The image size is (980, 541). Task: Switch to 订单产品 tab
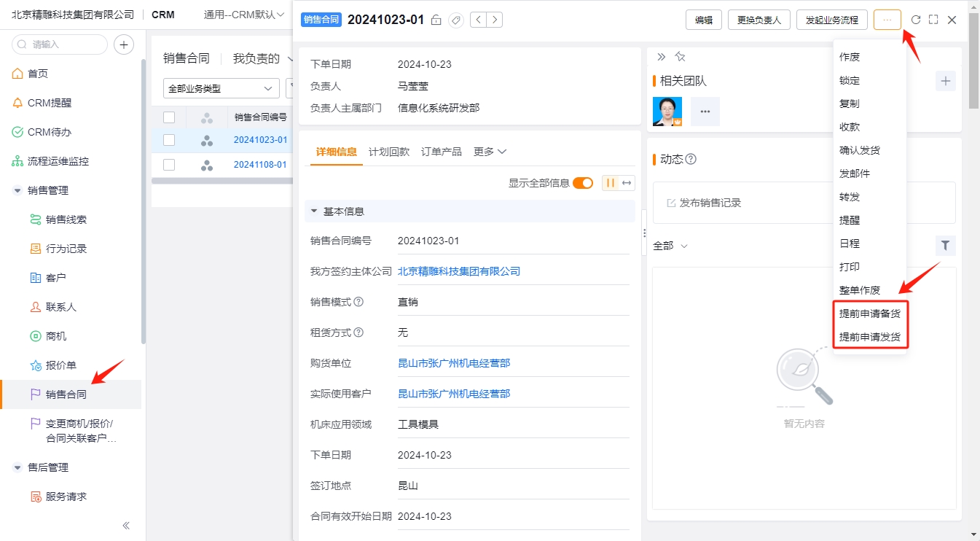point(442,152)
